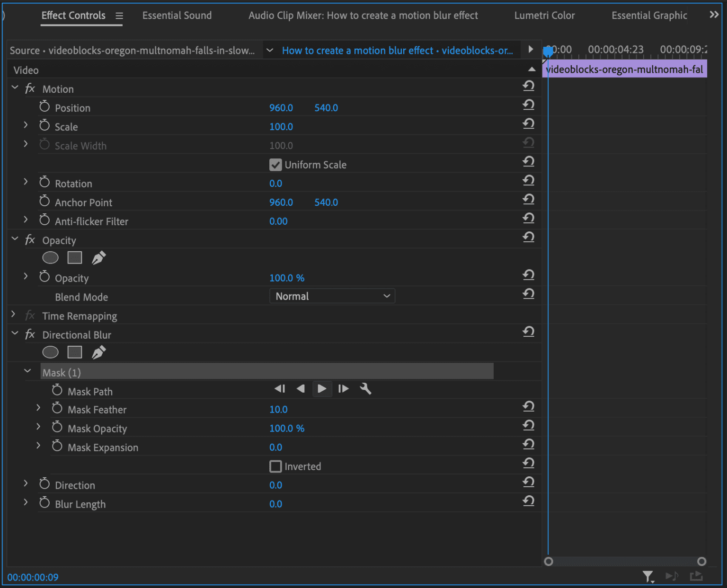Disable the Directional Blur fx toggle
This screenshot has height=588, width=727.
[30, 334]
